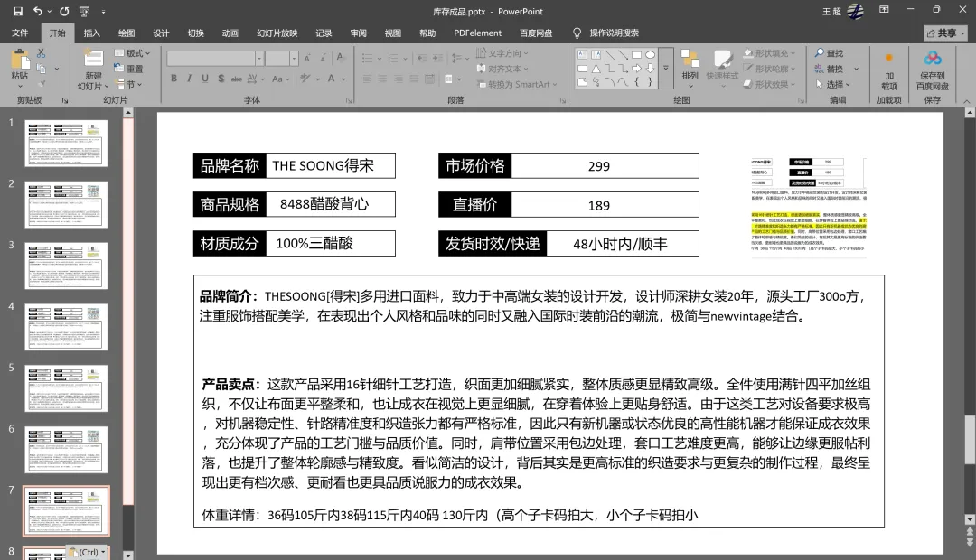Image resolution: width=976 pixels, height=560 pixels.
Task: Open the text highlight color picker
Action: click(309, 79)
